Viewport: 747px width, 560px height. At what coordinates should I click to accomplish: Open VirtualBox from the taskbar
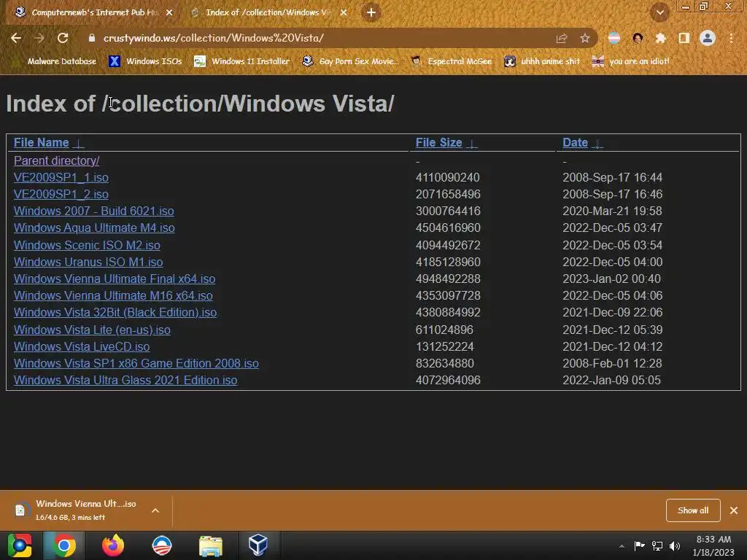(258, 545)
